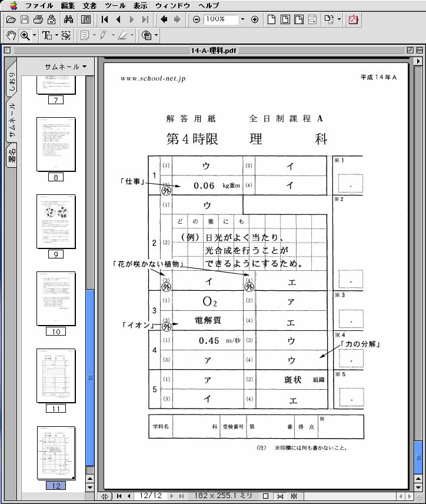This screenshot has height=504, width=426.
Task: Switch to Single Page layout in status bar
Action: point(266,496)
